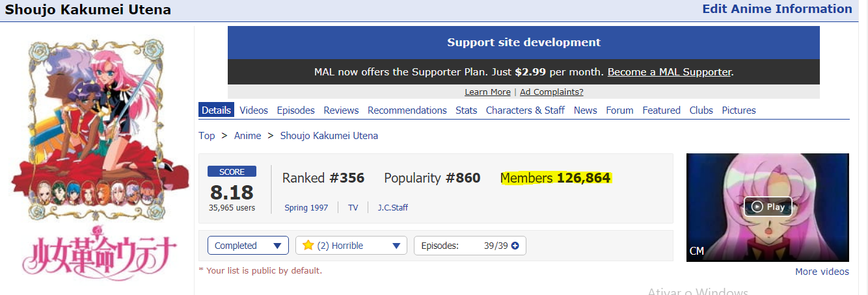Open the (2) Horrible score dropdown
Image resolution: width=868 pixels, height=295 pixels.
coord(351,246)
